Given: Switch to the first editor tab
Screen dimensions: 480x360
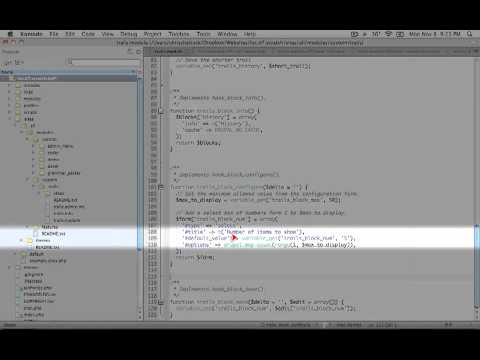Looking at the screenshot, I should (x=170, y=51).
